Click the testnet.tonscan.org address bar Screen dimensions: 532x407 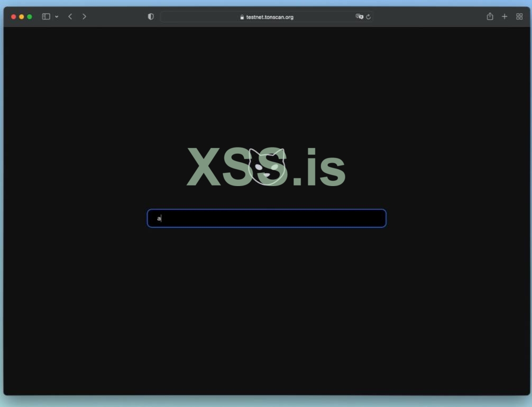pyautogui.click(x=267, y=17)
